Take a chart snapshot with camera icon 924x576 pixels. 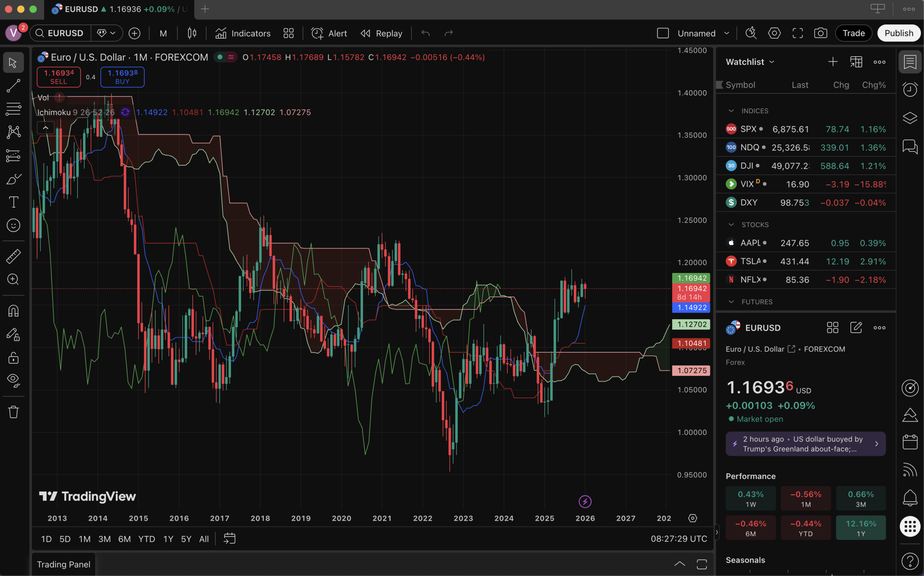(x=820, y=33)
